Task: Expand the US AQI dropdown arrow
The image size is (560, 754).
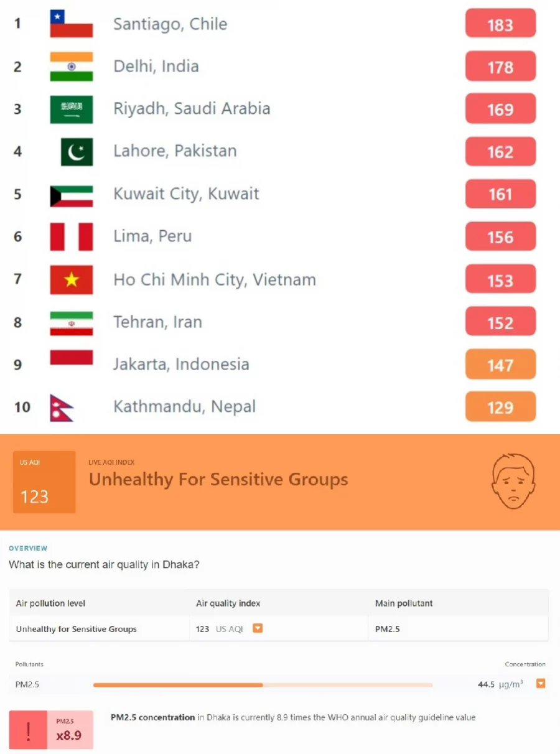Action: [258, 628]
